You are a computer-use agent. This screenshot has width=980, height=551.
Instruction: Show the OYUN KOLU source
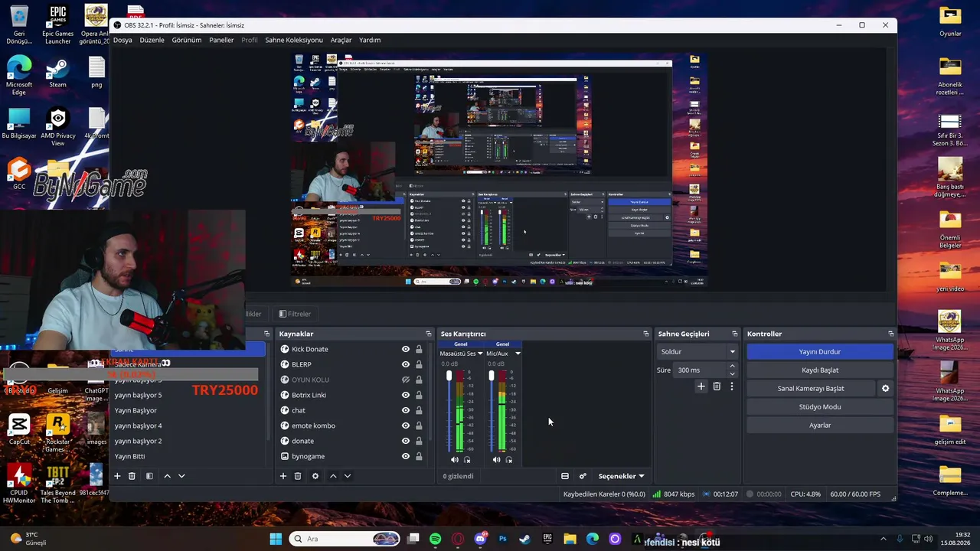(x=406, y=380)
